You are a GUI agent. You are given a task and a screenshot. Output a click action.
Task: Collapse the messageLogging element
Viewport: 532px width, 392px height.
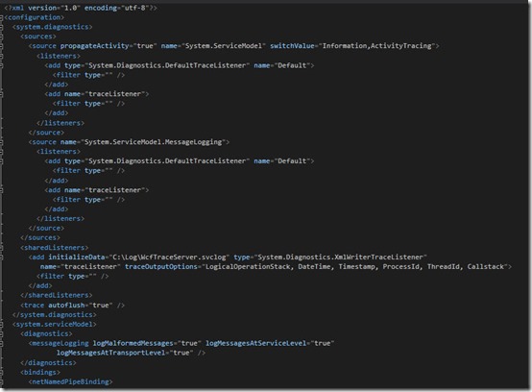click(x=1, y=343)
